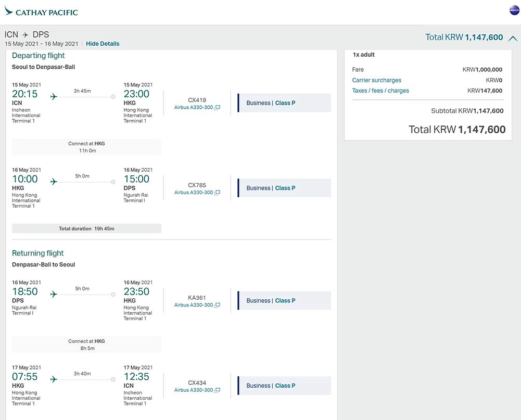Open Carrier surcharges details link

(376, 80)
